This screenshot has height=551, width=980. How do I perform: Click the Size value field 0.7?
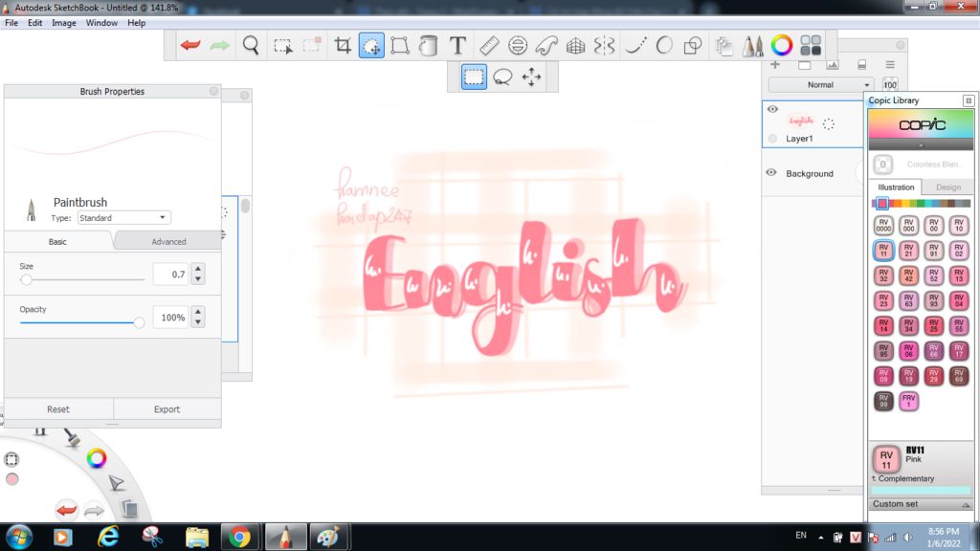tap(170, 275)
